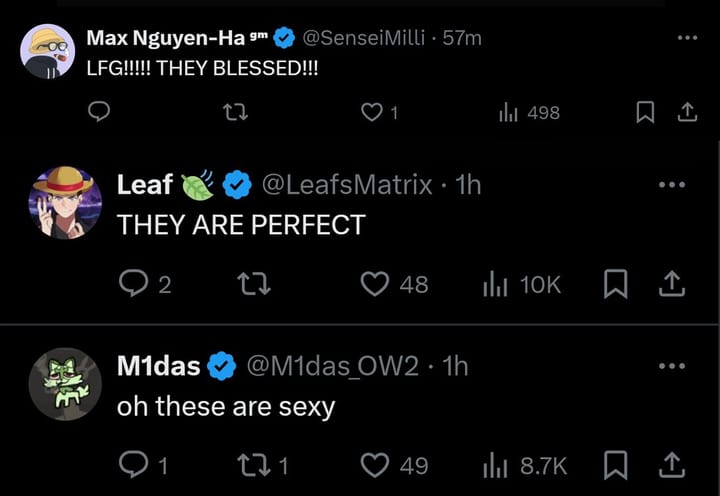Open @M1das_OW2 profile handle
The width and height of the screenshot is (720, 496).
pyautogui.click(x=332, y=366)
